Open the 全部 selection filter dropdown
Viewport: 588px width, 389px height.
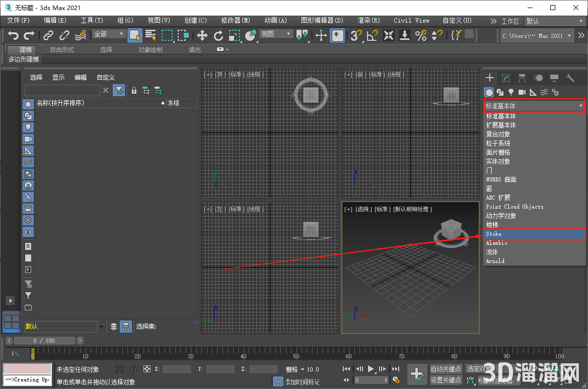(x=109, y=34)
